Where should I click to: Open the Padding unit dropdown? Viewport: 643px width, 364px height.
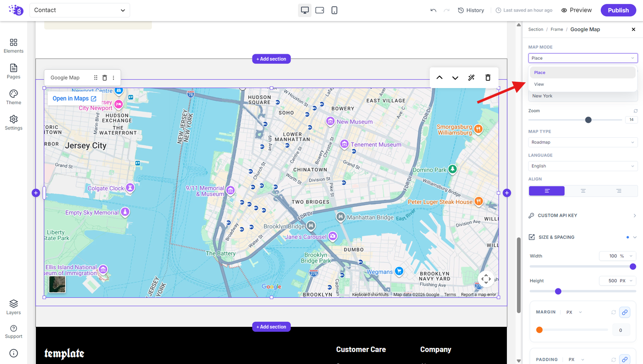(x=576, y=360)
